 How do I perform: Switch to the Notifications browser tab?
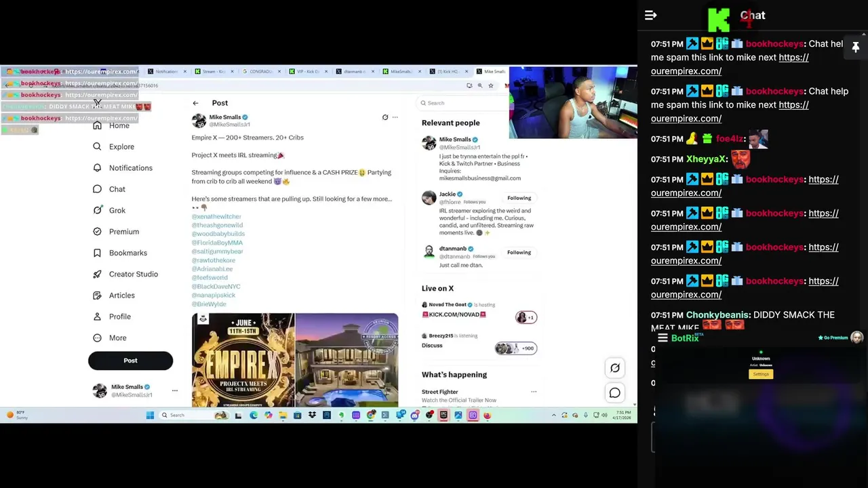click(x=165, y=71)
